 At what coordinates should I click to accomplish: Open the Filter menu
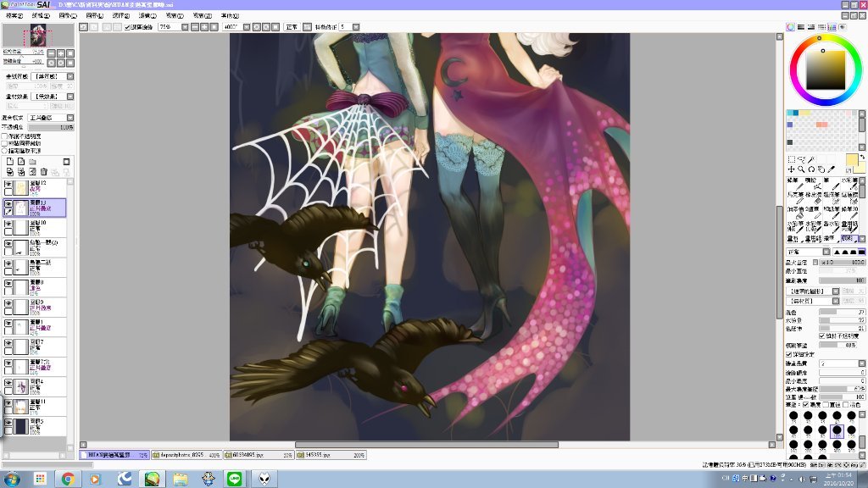click(x=147, y=15)
